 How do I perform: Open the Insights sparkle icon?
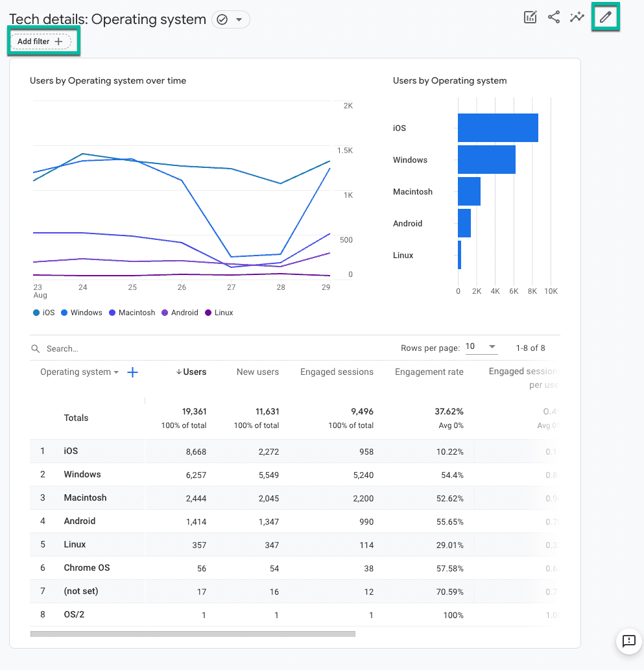(x=577, y=18)
